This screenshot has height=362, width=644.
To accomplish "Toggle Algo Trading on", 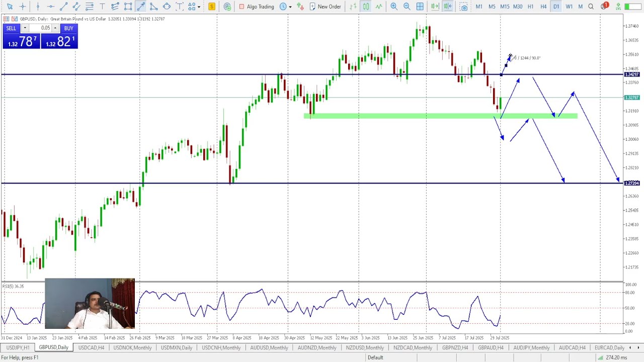I will [256, 7].
